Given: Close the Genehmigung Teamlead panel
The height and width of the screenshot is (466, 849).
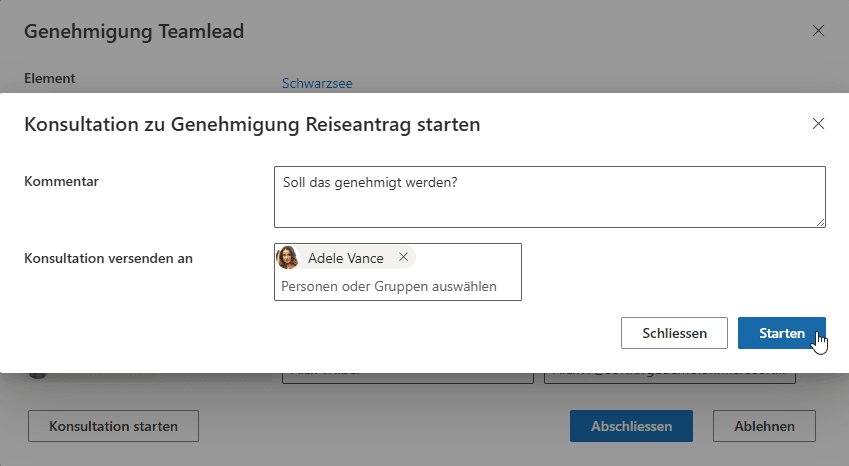Looking at the screenshot, I should (x=818, y=31).
